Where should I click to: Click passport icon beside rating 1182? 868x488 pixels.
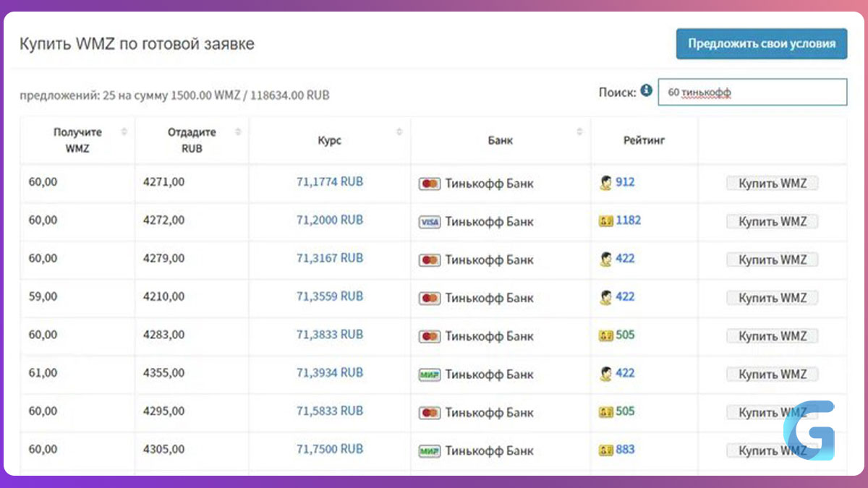click(605, 221)
